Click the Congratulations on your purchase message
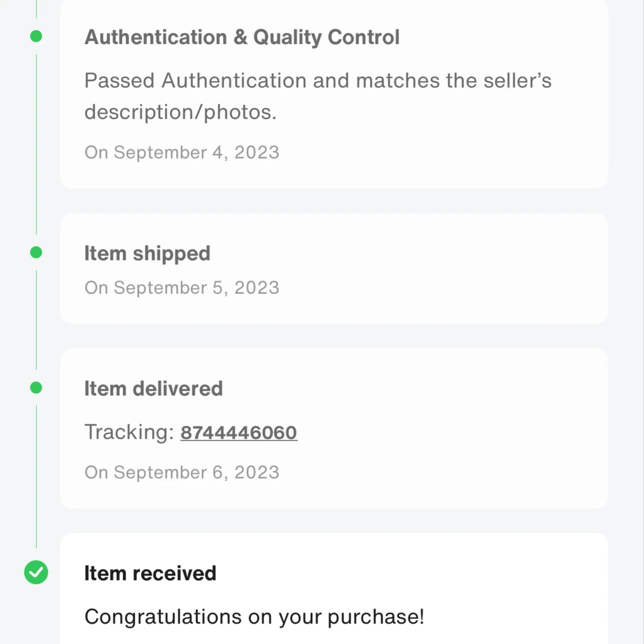 tap(254, 617)
